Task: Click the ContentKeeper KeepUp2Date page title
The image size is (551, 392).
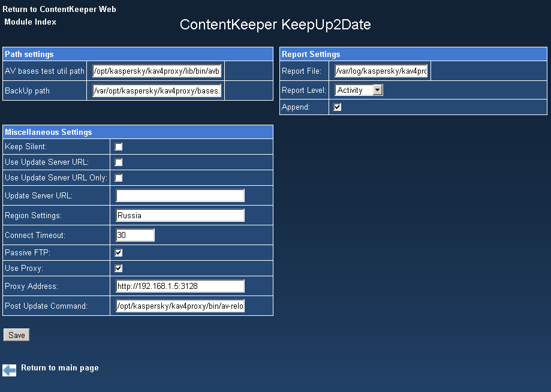Action: (x=275, y=25)
